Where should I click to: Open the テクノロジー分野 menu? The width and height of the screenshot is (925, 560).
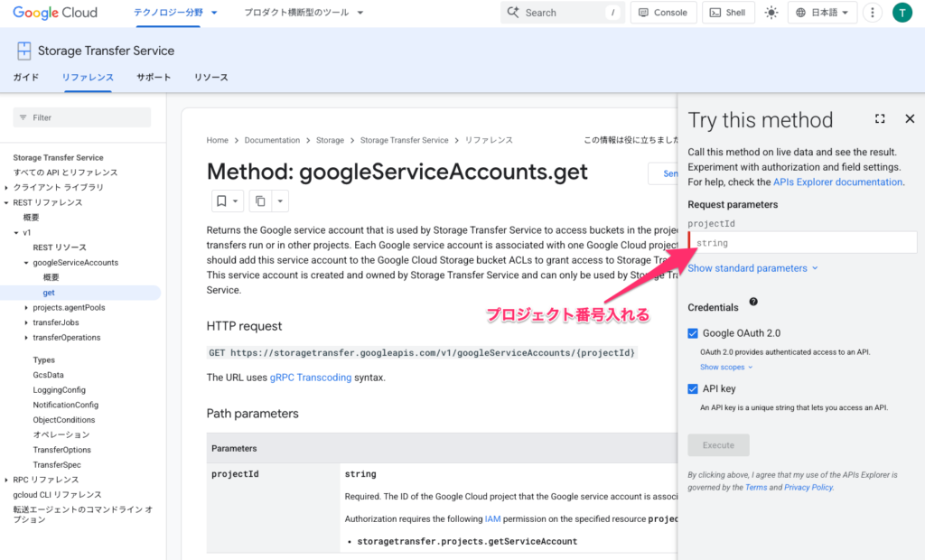tap(175, 13)
